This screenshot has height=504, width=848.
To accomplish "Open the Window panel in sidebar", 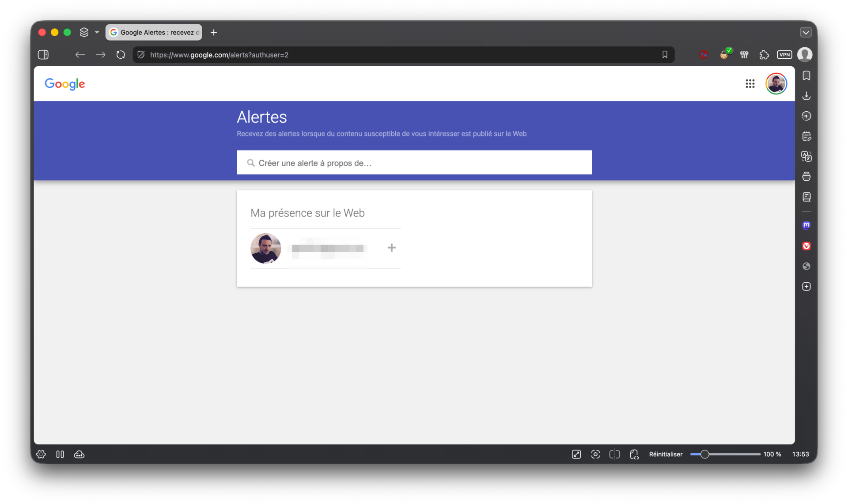I will tap(806, 177).
